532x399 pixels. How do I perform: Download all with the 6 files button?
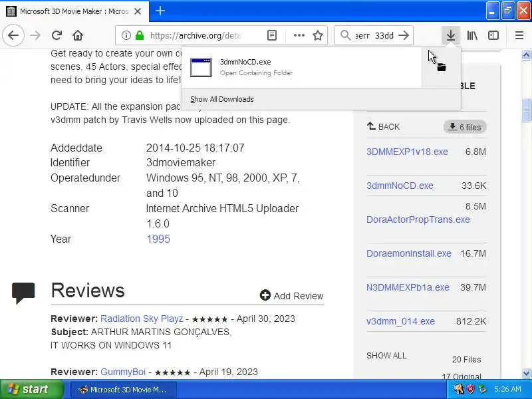click(465, 127)
